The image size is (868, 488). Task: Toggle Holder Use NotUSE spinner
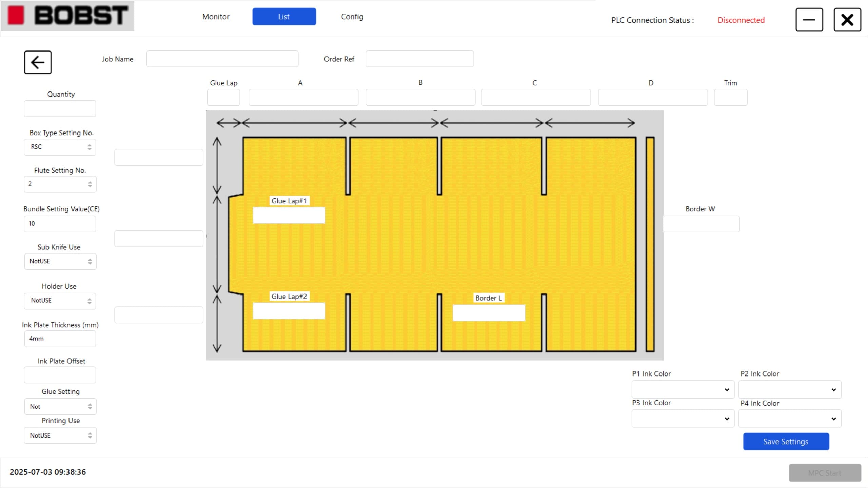click(x=90, y=301)
